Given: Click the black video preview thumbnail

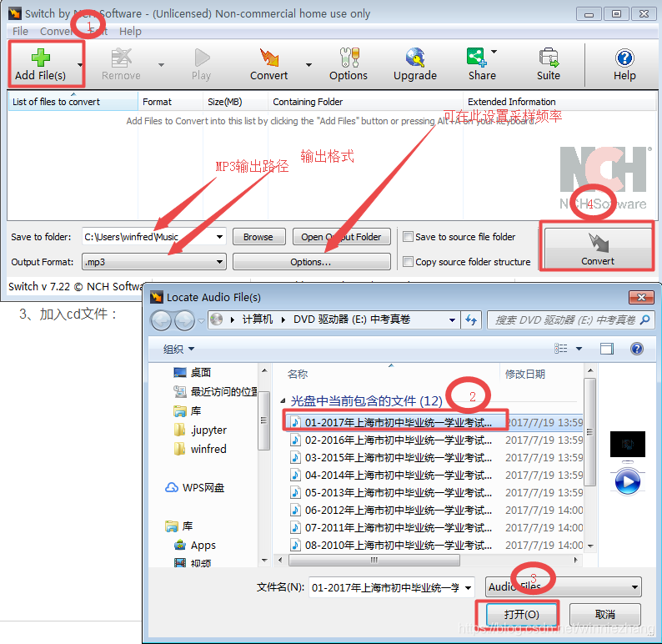Looking at the screenshot, I should coord(627,445).
